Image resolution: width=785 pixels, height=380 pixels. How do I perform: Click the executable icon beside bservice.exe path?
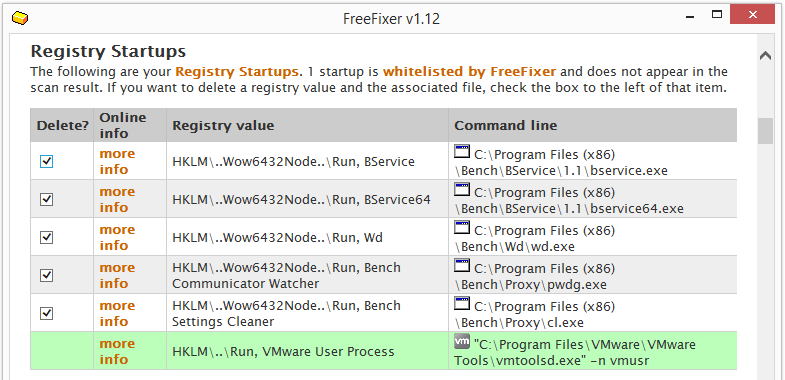coord(462,152)
